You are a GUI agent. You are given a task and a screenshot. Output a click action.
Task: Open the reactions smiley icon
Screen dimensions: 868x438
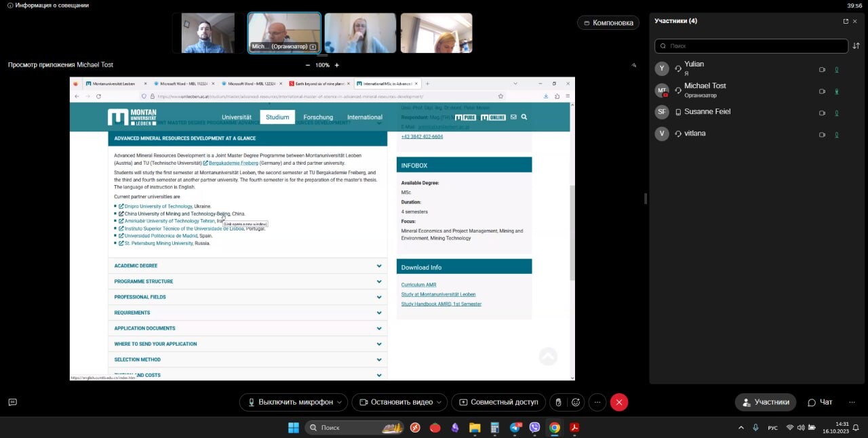tap(576, 402)
